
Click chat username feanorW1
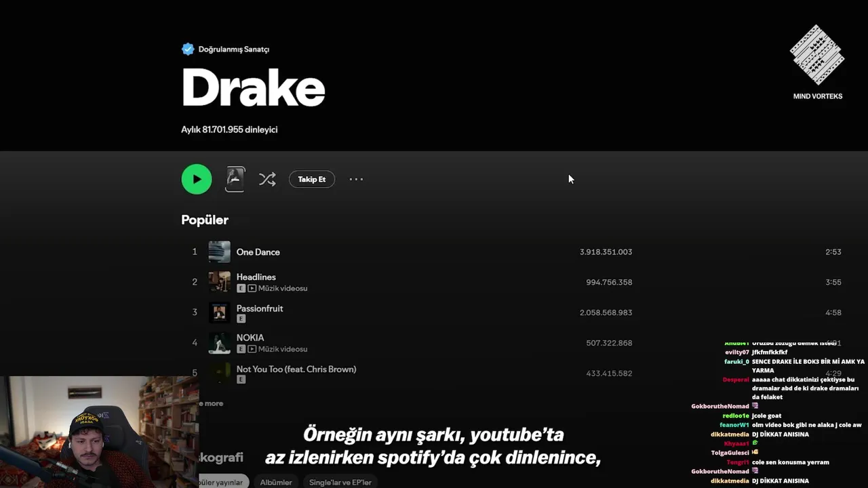point(734,425)
